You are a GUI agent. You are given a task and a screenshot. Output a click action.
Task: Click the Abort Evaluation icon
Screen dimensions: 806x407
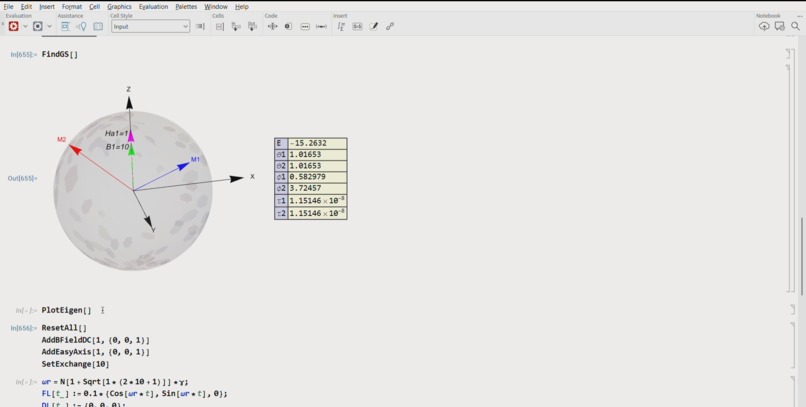click(38, 26)
